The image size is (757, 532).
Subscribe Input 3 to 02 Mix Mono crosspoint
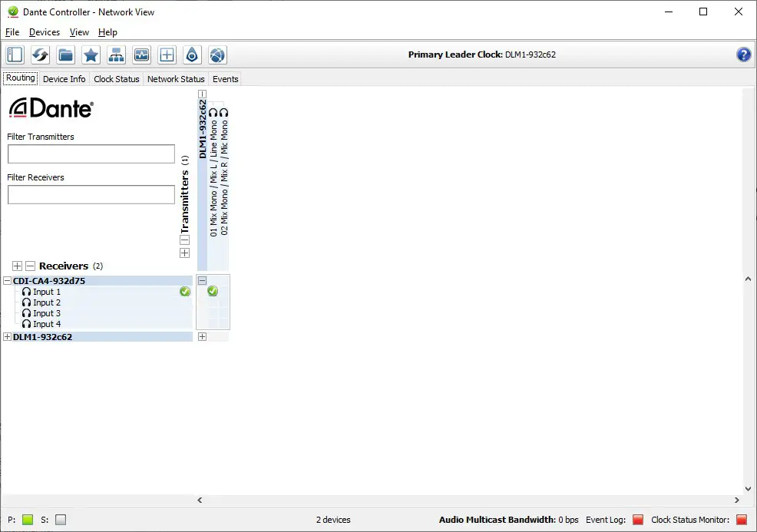[223, 313]
